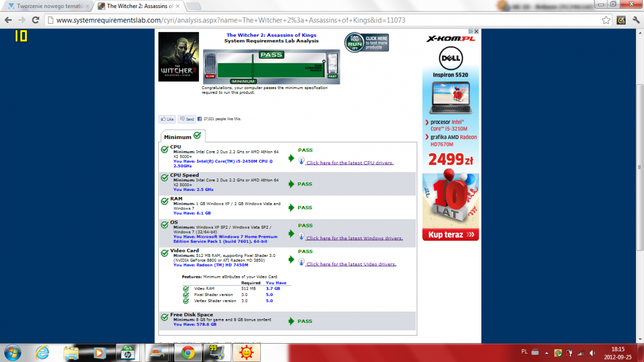Go back with the browser back arrow
This screenshot has width=644, height=362.
tap(9, 20)
